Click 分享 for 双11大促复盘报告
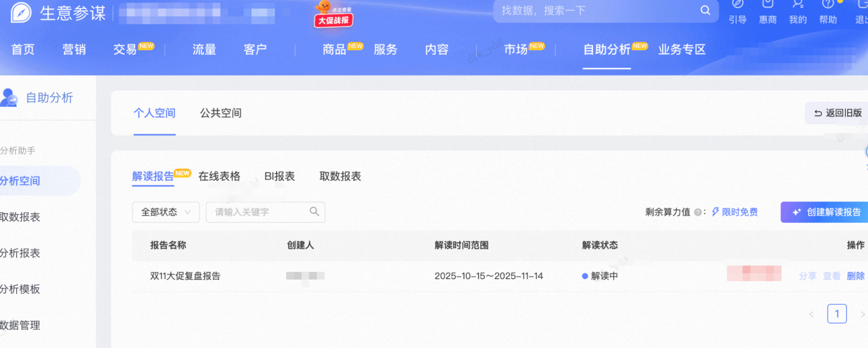Viewport: 868px width, 348px height. [x=807, y=276]
